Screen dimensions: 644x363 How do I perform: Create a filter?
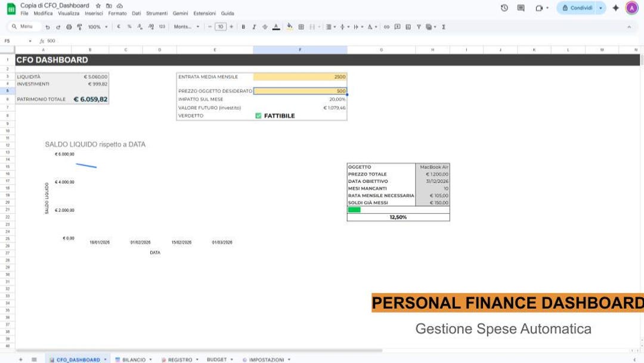(x=419, y=27)
